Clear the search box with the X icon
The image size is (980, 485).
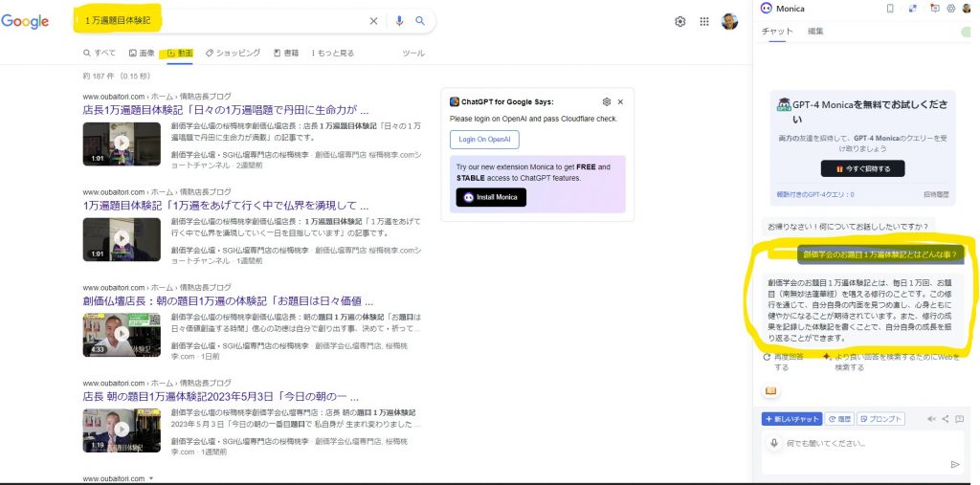click(x=373, y=21)
